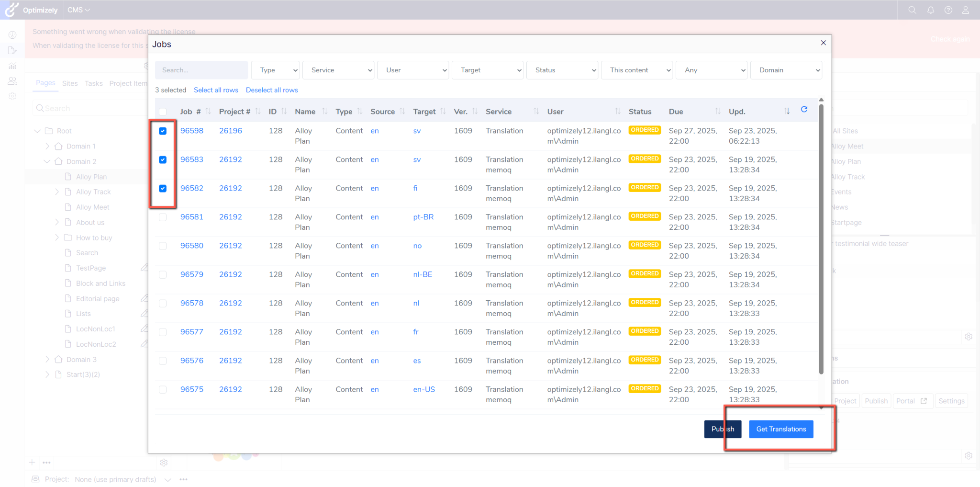Open the Target filter dropdown
Screen dimensions: 980x487
(488, 70)
